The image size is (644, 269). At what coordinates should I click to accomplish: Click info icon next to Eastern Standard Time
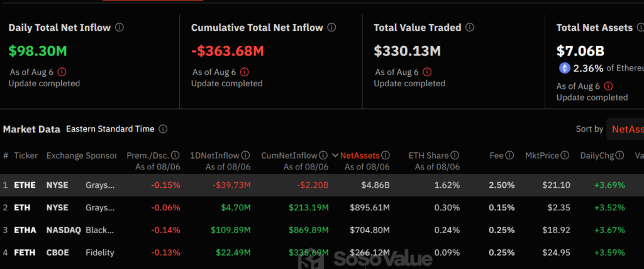(163, 129)
